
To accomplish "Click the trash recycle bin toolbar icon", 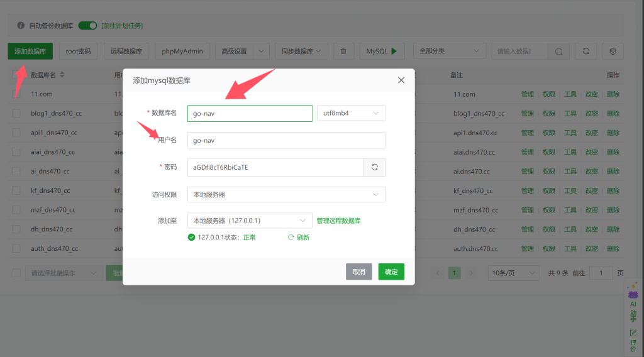I will 343,52.
